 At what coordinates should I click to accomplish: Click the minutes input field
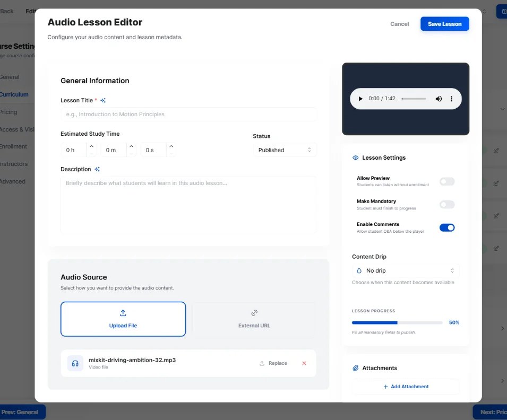[x=114, y=150]
